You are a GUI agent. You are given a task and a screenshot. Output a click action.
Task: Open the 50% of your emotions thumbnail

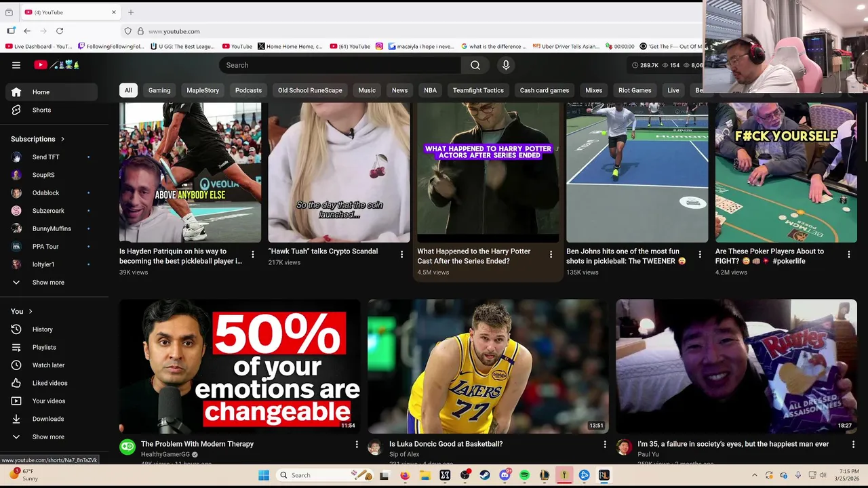240,367
